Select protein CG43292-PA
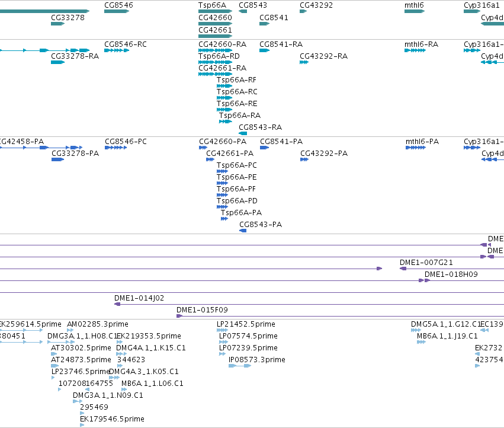The width and height of the screenshot is (504, 428). click(x=324, y=154)
